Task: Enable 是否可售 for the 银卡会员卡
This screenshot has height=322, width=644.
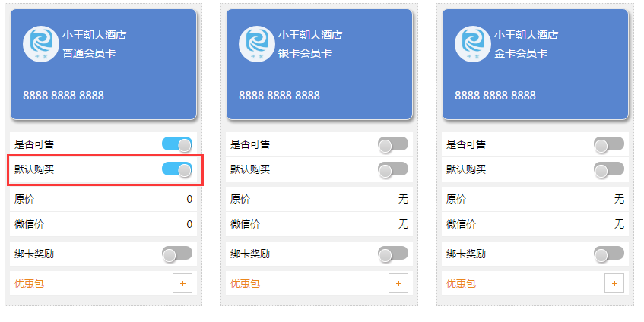Action: coord(393,144)
